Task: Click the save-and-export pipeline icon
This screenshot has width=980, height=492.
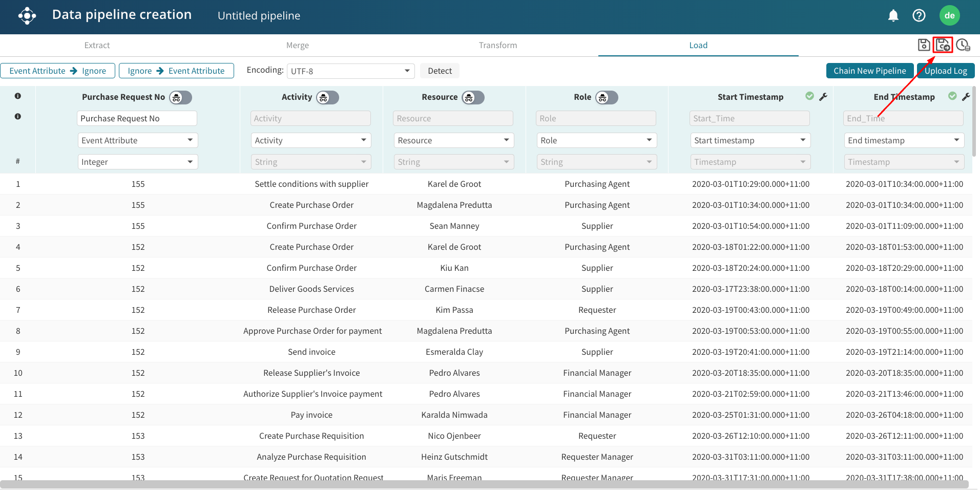Action: click(943, 45)
